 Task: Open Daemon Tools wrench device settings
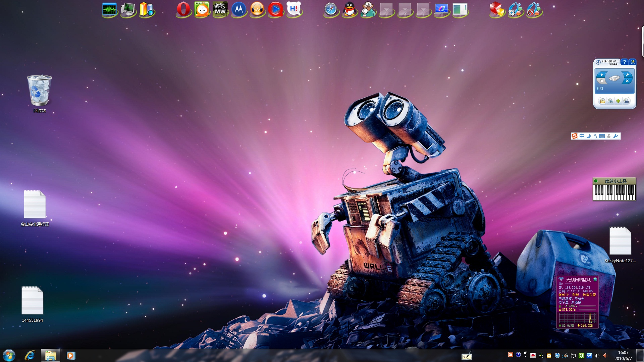627,75
